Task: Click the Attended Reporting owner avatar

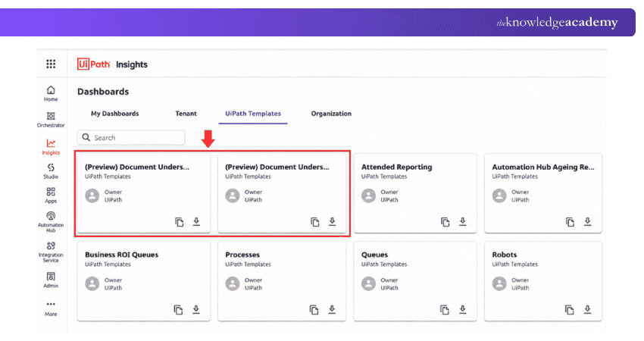Action: pyautogui.click(x=369, y=196)
